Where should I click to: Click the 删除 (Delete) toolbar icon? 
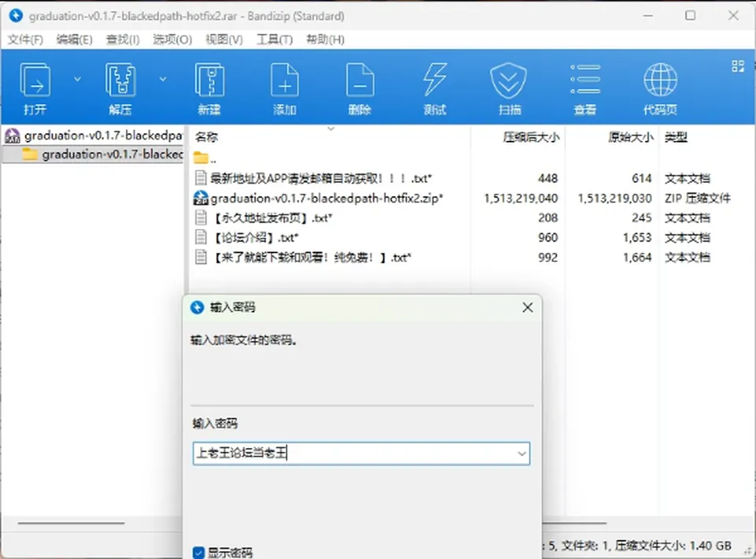pyautogui.click(x=360, y=87)
